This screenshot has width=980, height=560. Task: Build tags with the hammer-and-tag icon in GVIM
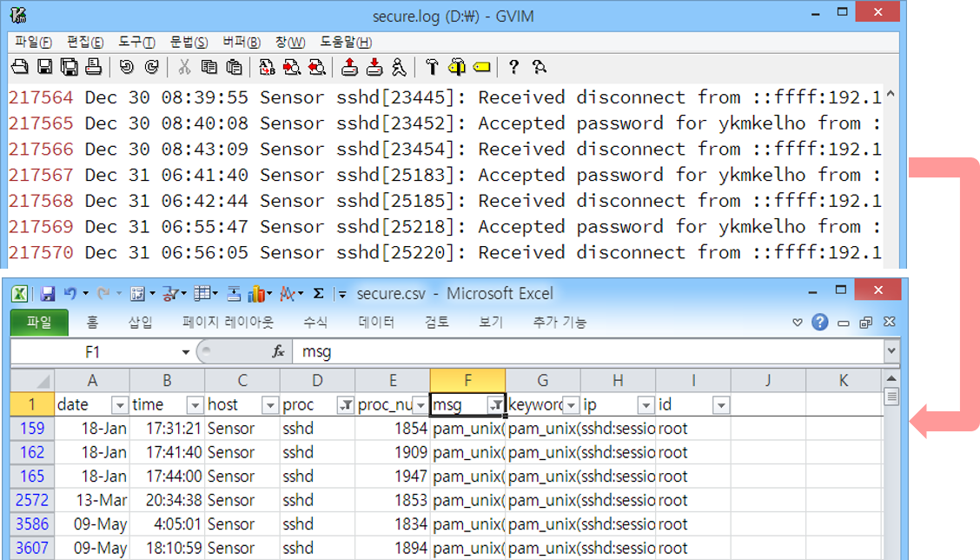click(457, 67)
